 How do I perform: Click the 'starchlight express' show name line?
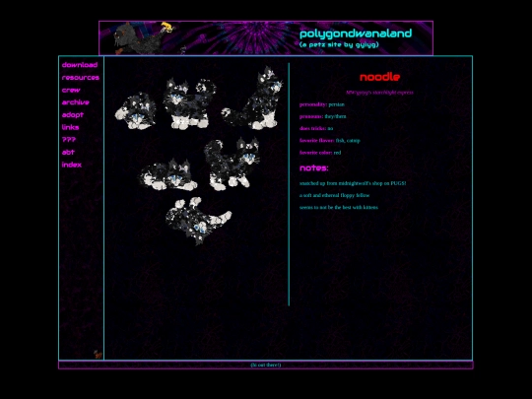click(x=379, y=93)
